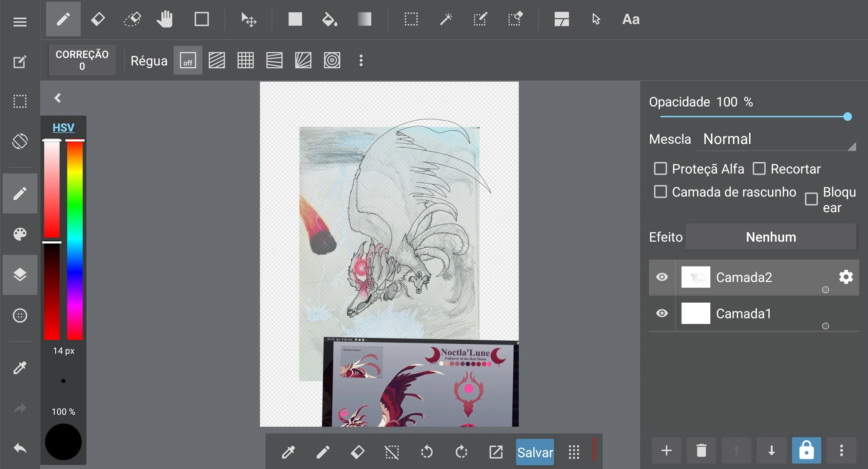Select the Gradient tool
This screenshot has width=868, height=469.
(364, 19)
